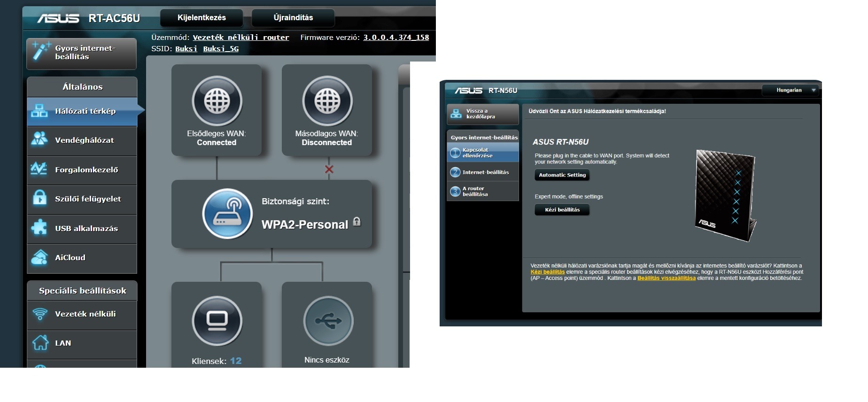This screenshot has height=402, width=868.
Task: Click the Kliensek computer icon
Action: [x=217, y=321]
